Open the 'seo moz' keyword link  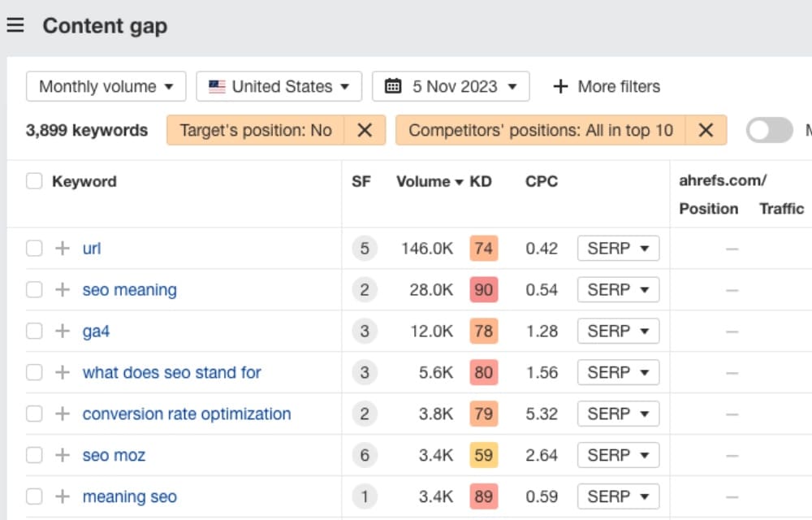point(114,455)
